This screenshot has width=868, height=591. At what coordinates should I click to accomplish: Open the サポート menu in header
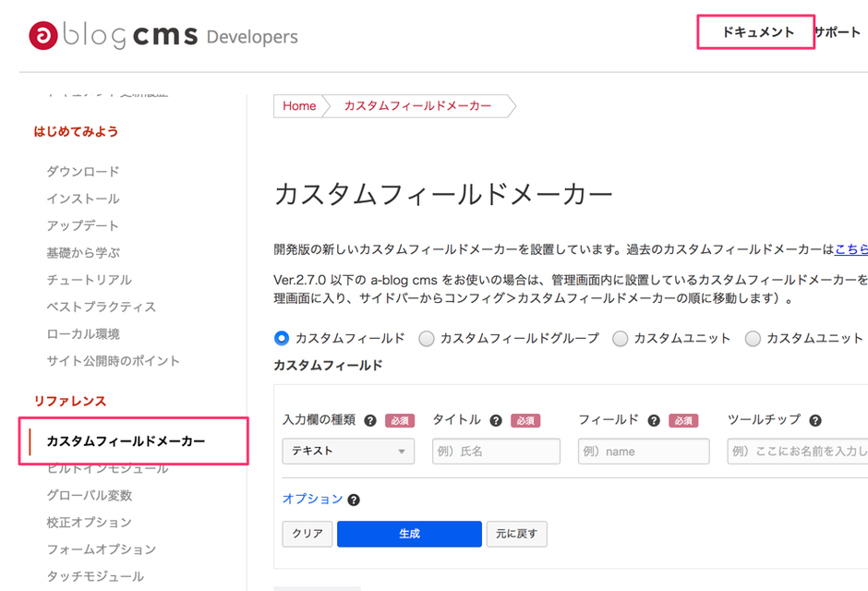[837, 32]
